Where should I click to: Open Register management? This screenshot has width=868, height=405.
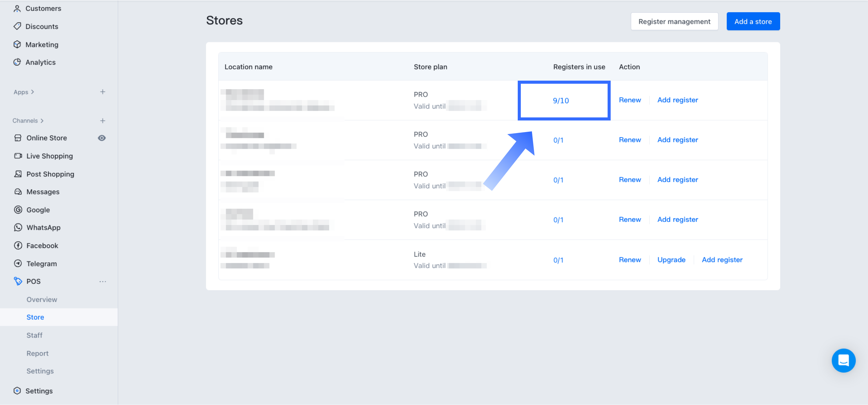click(x=674, y=21)
